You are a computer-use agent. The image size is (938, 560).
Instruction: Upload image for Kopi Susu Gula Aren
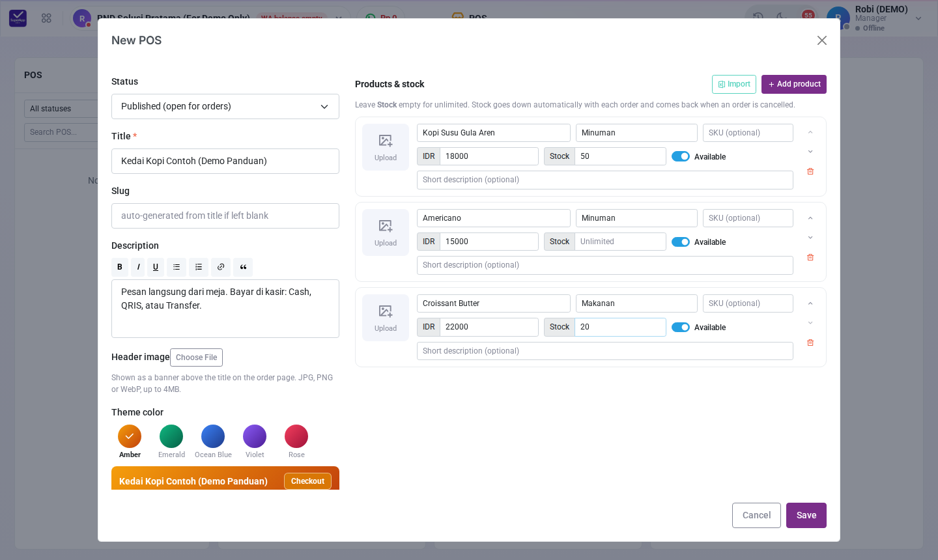(386, 147)
